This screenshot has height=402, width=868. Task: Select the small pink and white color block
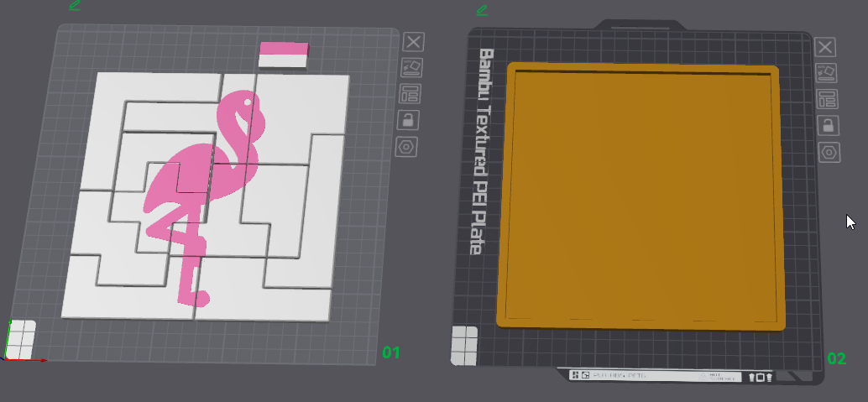coord(284,55)
